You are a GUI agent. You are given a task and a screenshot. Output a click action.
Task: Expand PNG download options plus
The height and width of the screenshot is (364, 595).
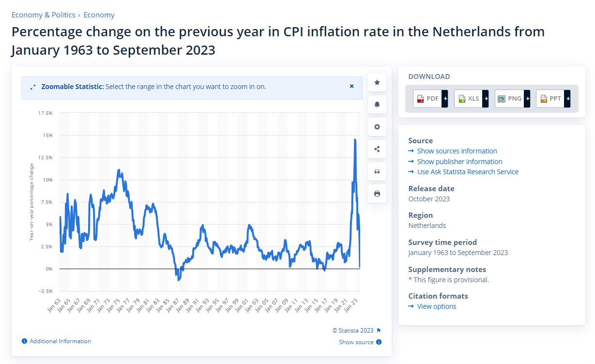point(527,99)
